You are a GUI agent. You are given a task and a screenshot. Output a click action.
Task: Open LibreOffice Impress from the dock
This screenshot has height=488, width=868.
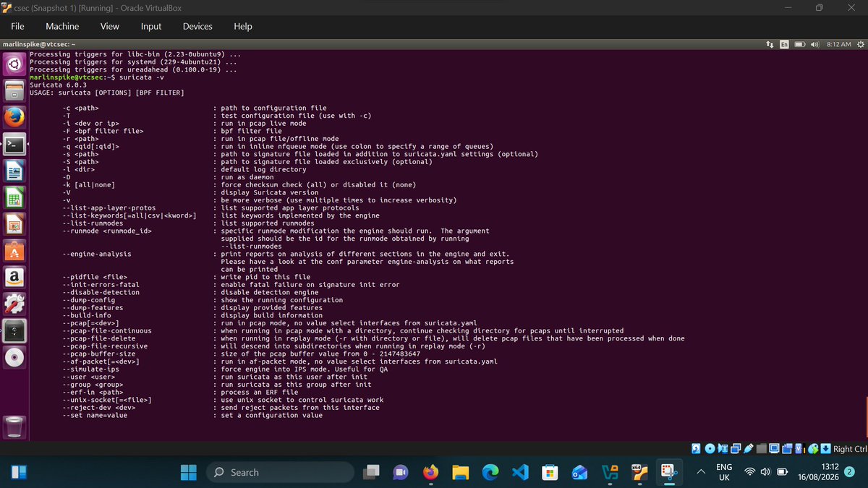click(x=15, y=224)
